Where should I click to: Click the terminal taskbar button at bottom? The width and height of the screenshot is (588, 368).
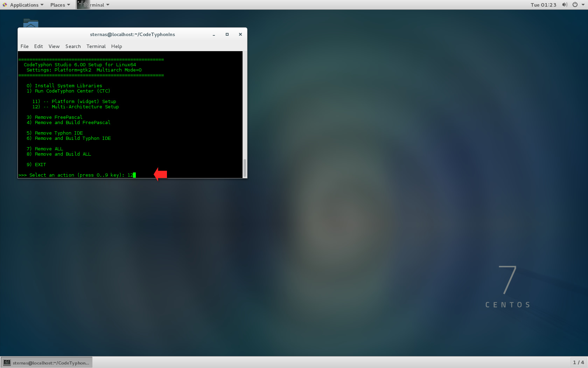[47, 363]
